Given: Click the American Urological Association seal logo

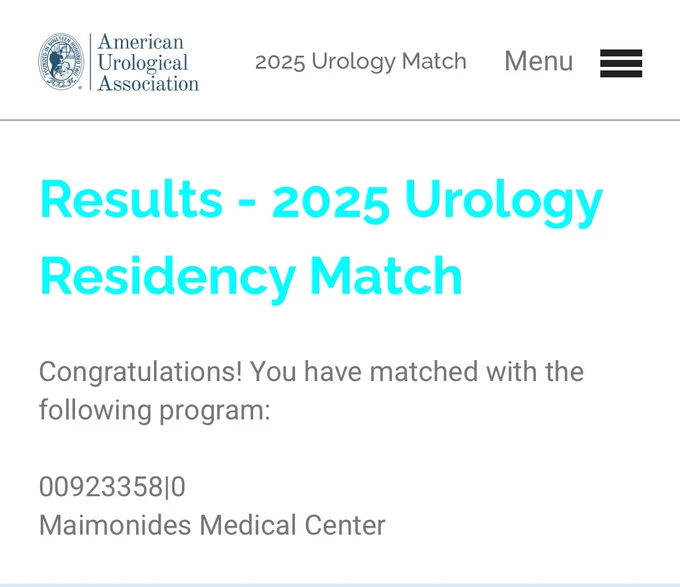Looking at the screenshot, I should pyautogui.click(x=61, y=61).
